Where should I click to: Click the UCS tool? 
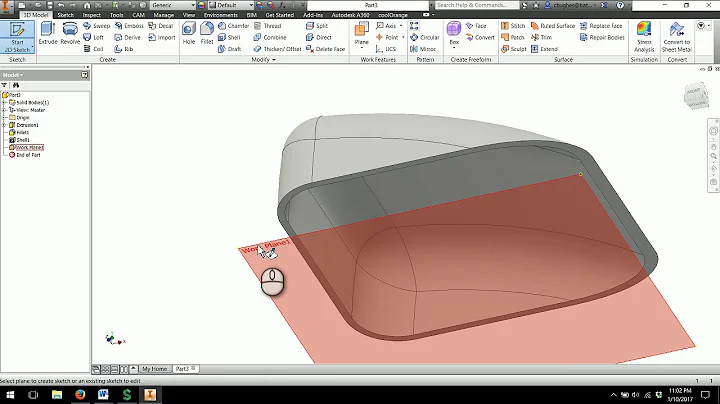(386, 49)
